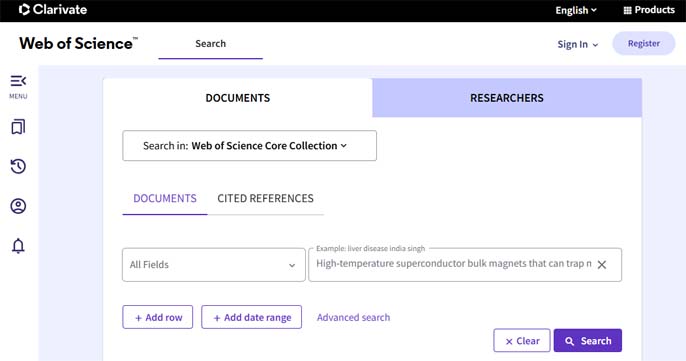Expand Sign In dropdown

click(578, 44)
